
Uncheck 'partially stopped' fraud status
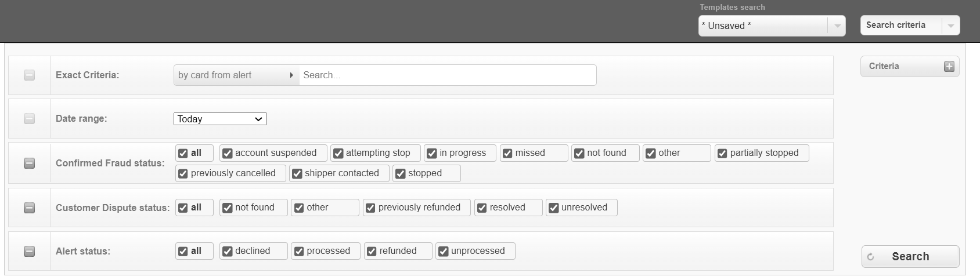click(722, 154)
